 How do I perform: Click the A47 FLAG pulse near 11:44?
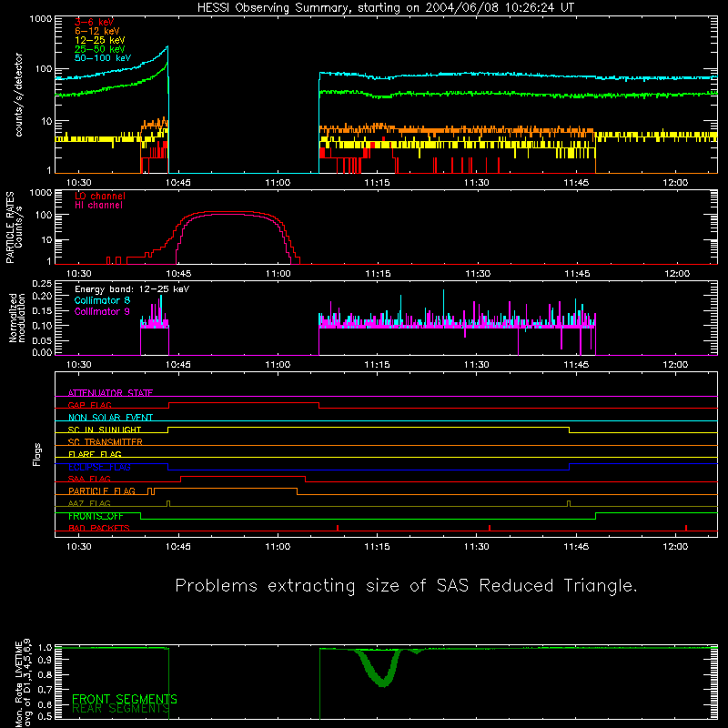569,504
